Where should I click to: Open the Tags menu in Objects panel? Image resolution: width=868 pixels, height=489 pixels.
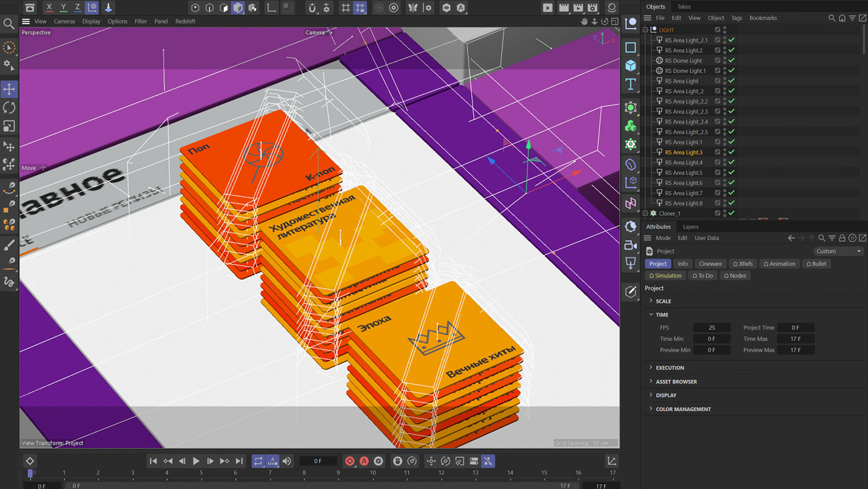point(737,18)
